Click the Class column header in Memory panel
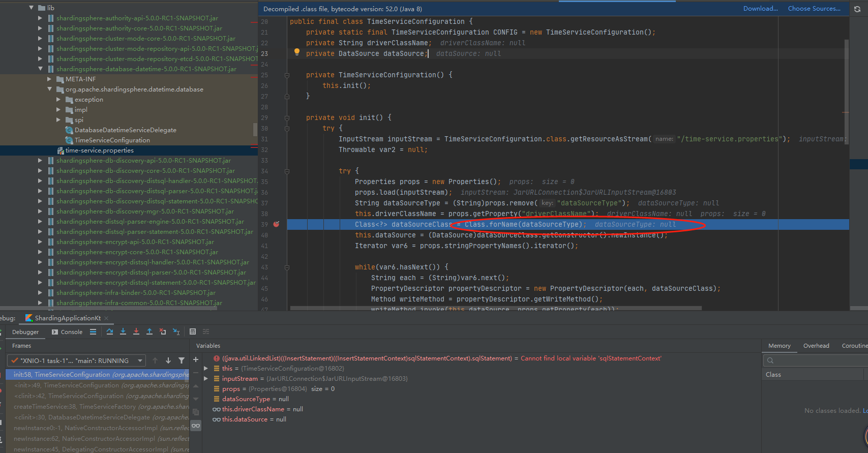Viewport: 868px width, 453px height. 813,375
